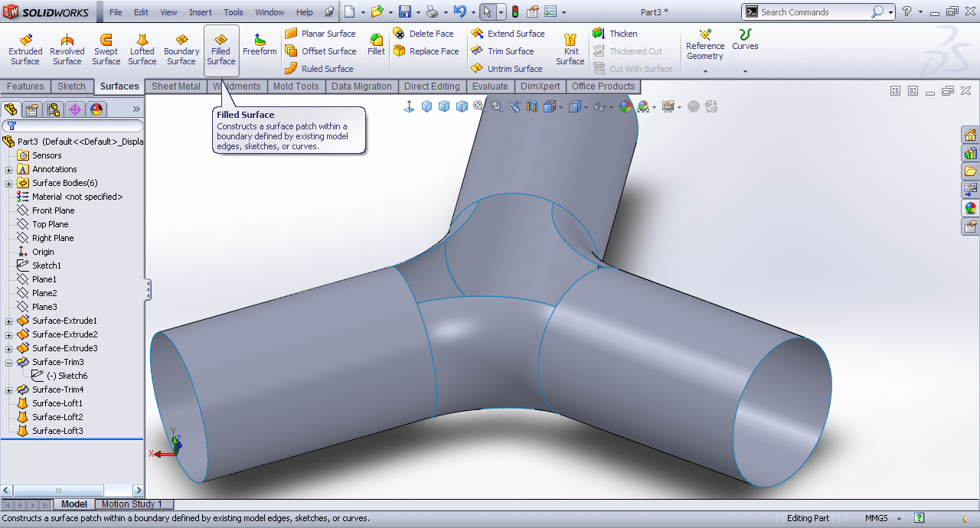The image size is (980, 528).
Task: Click the Thicken command
Action: 616,34
